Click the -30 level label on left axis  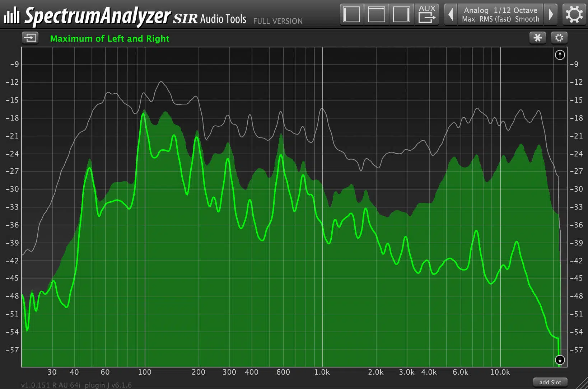tap(12, 189)
